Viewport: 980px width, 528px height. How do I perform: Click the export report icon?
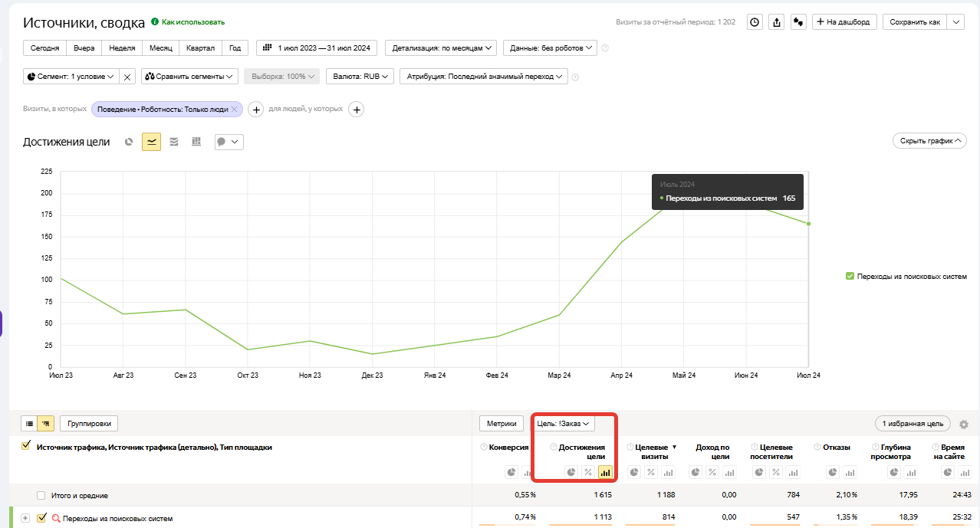[777, 22]
